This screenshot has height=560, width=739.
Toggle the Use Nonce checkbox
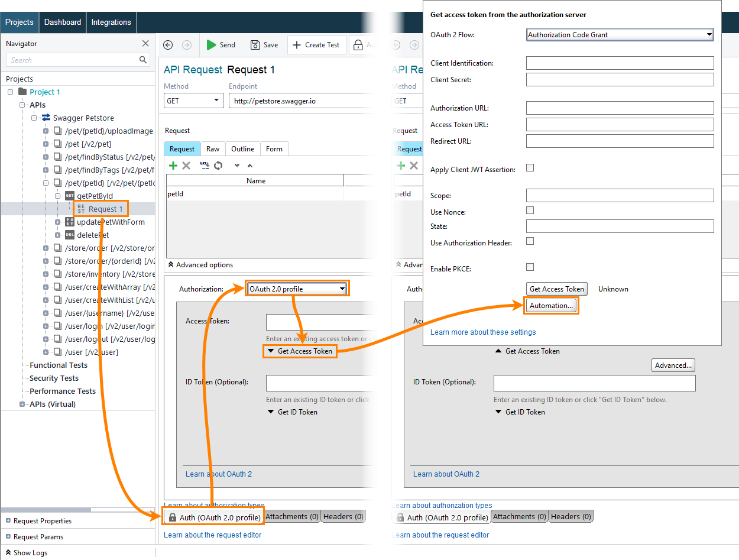pyautogui.click(x=530, y=211)
